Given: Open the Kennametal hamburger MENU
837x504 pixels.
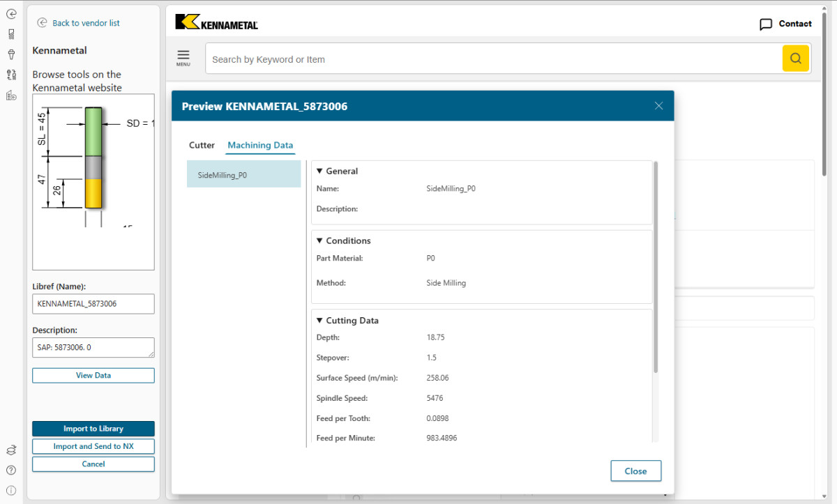Looking at the screenshot, I should pos(183,58).
